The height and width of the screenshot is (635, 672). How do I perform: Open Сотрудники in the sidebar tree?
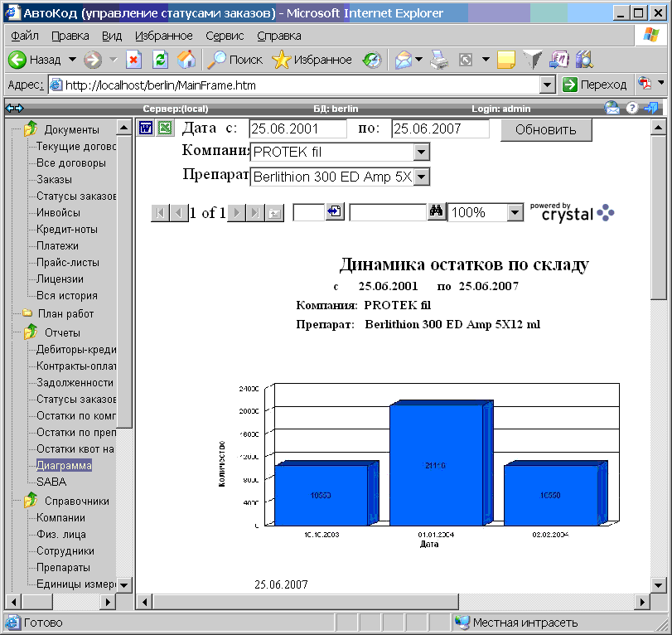tap(65, 550)
